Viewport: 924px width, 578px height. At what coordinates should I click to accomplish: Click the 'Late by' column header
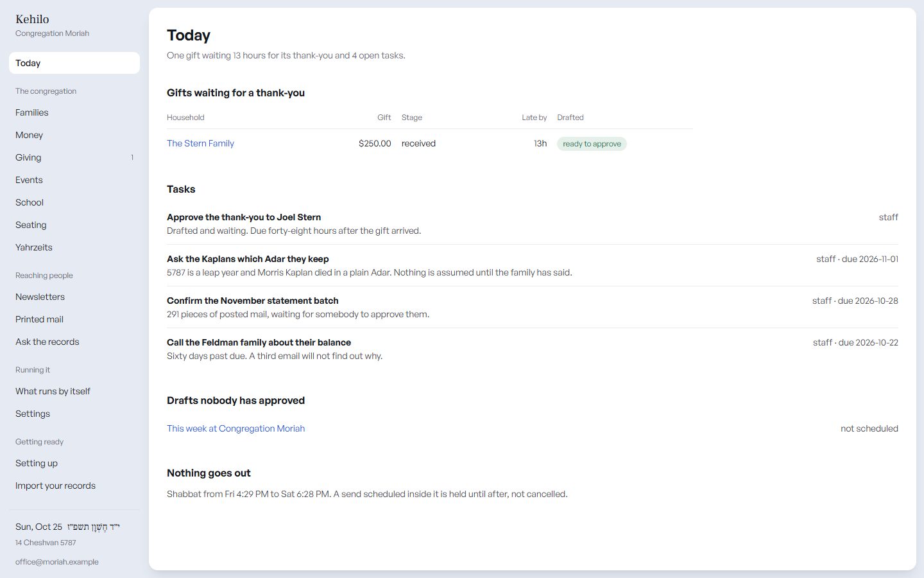click(535, 118)
